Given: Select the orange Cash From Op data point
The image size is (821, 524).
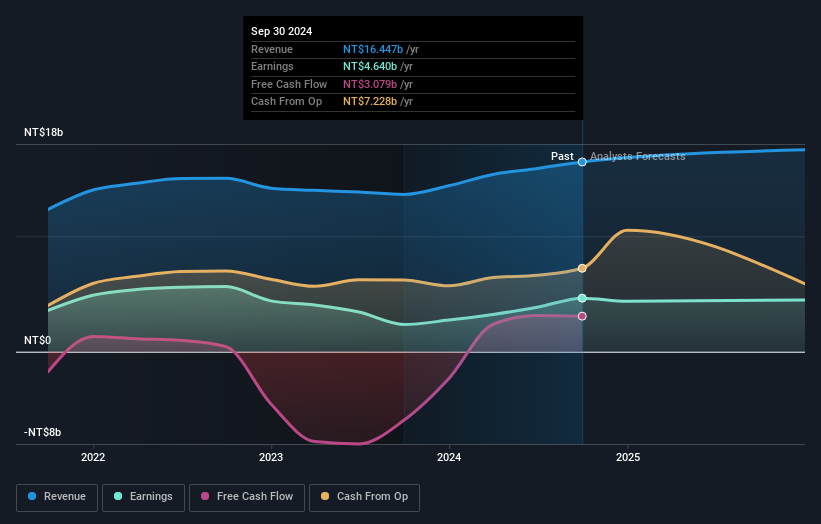Looking at the screenshot, I should point(582,268).
